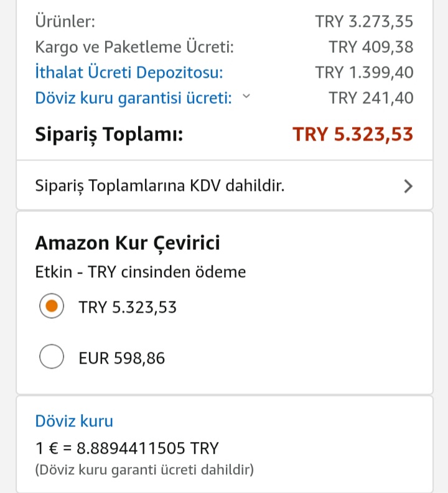Viewport: 448px width, 493px height.
Task: Open the Döviz kuru link
Action: click(74, 421)
